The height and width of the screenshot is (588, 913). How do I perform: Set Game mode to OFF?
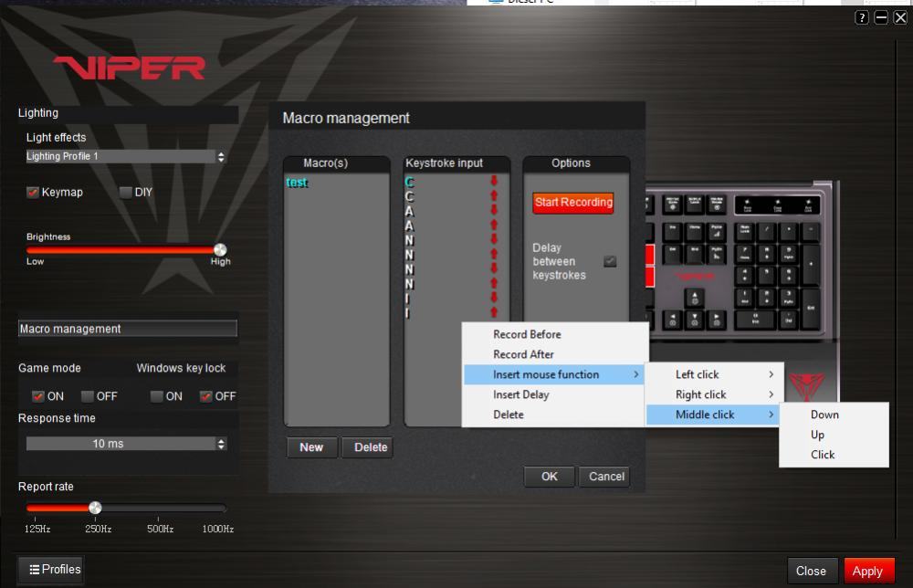(x=88, y=396)
